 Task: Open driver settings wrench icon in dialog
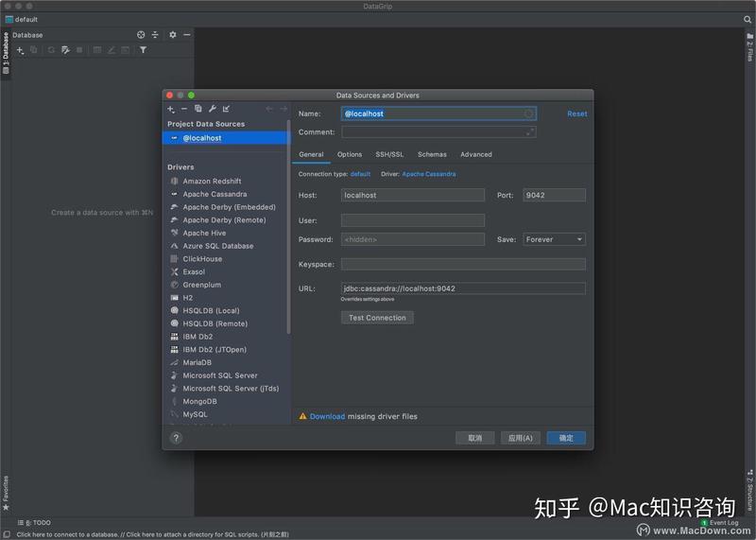tap(212, 109)
